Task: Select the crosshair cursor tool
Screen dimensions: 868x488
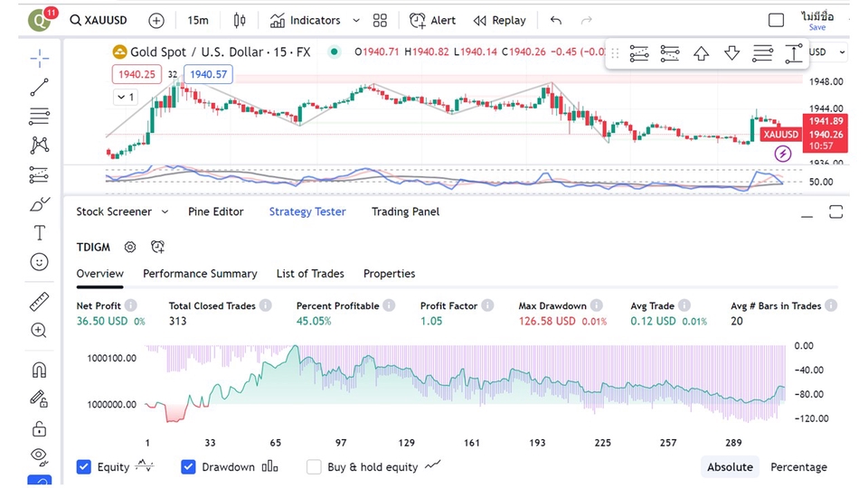Action: coord(39,58)
